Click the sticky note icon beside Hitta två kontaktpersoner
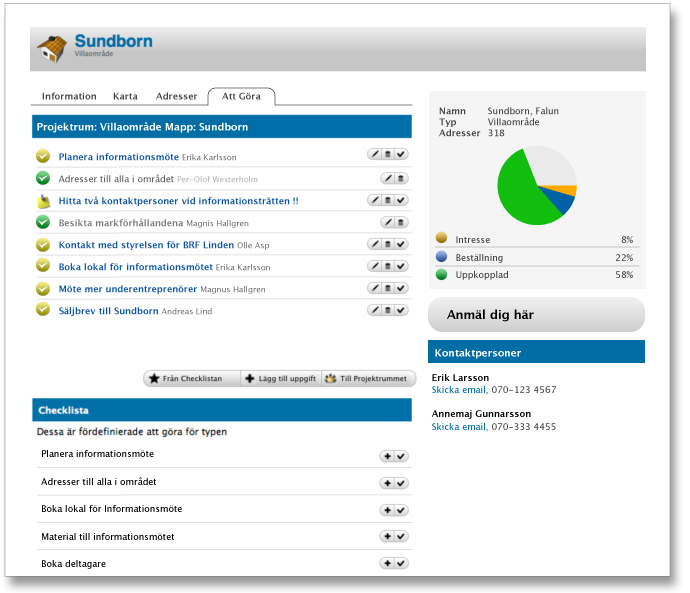 click(43, 201)
